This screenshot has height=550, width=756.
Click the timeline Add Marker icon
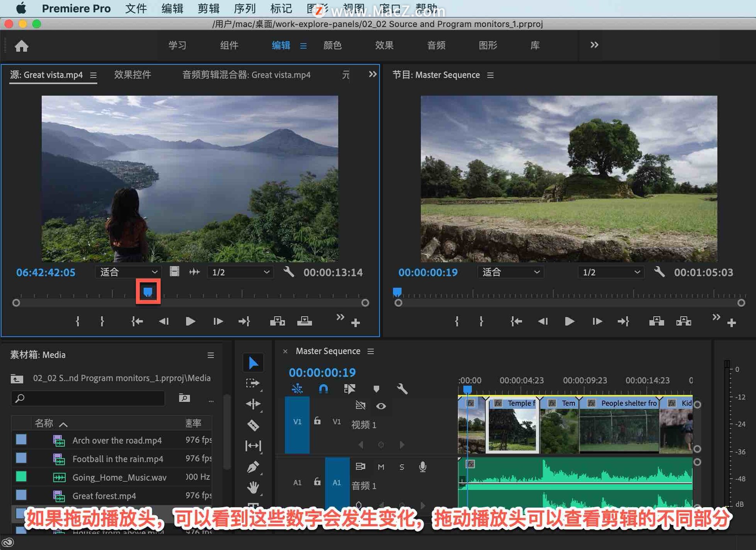pyautogui.click(x=376, y=389)
